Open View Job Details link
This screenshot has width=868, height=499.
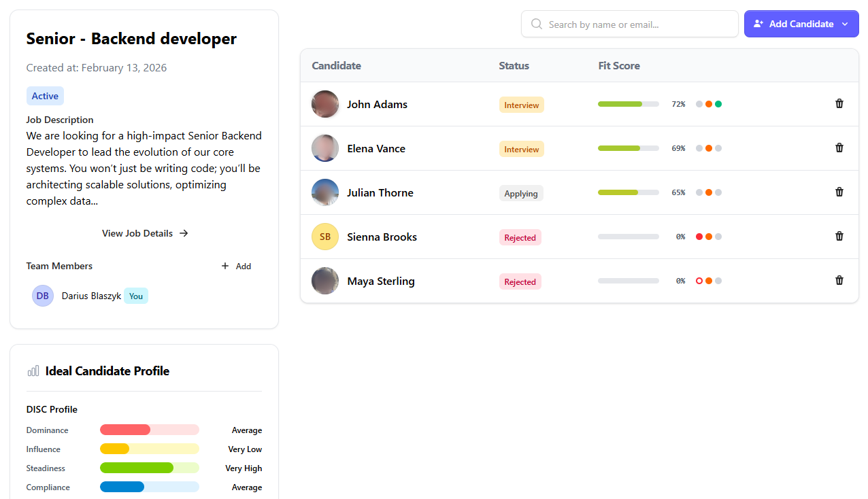click(145, 233)
